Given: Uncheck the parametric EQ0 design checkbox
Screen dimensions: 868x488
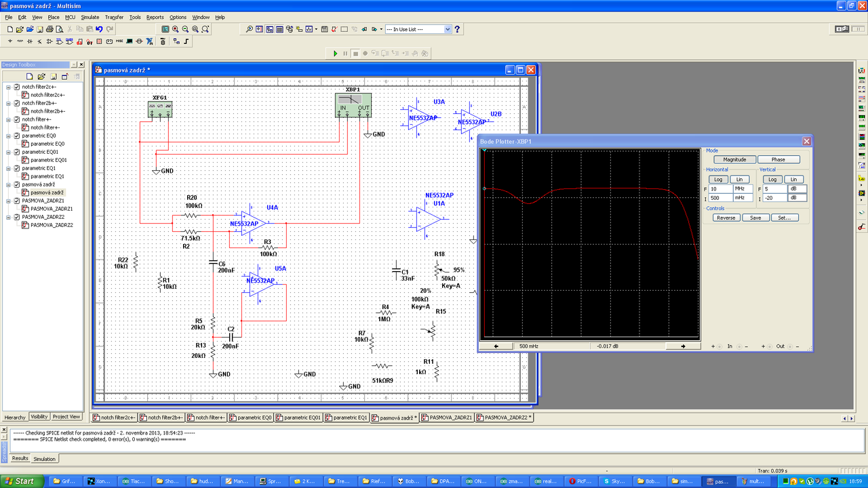Looking at the screenshot, I should click(x=17, y=136).
